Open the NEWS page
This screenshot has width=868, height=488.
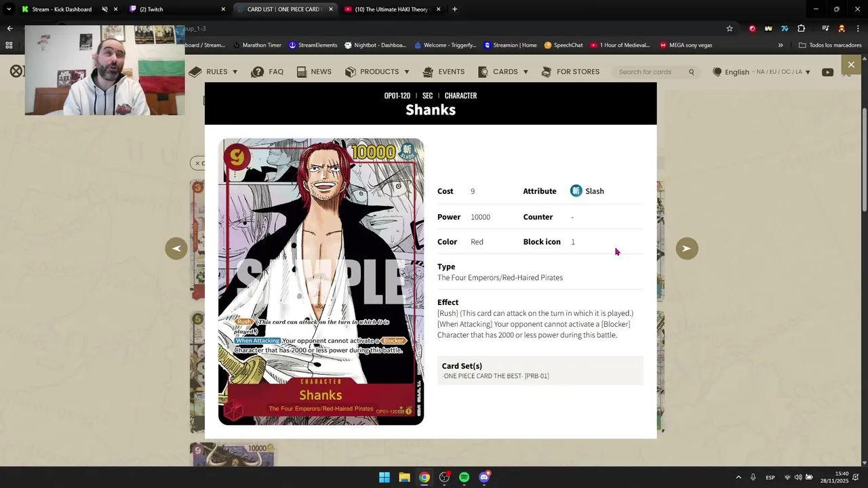[314, 72]
